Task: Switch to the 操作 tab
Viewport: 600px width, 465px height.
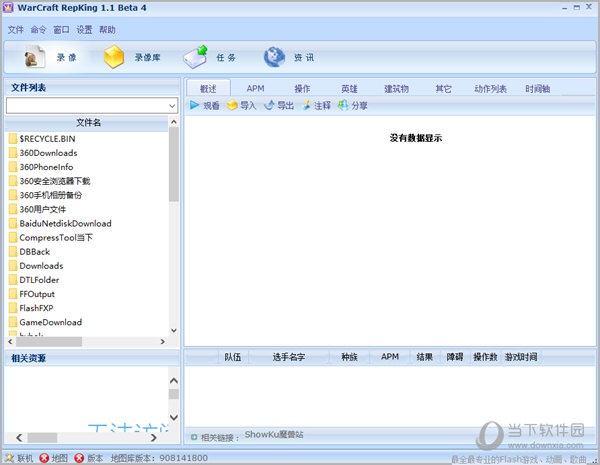Action: (x=302, y=89)
